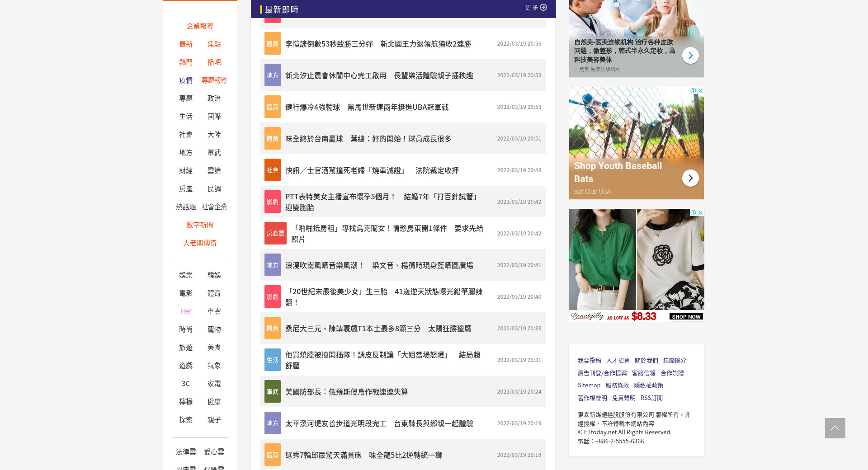The width and height of the screenshot is (868, 470).
Task: Open 大老闆傳奇 in the sidebar
Action: coord(200,243)
